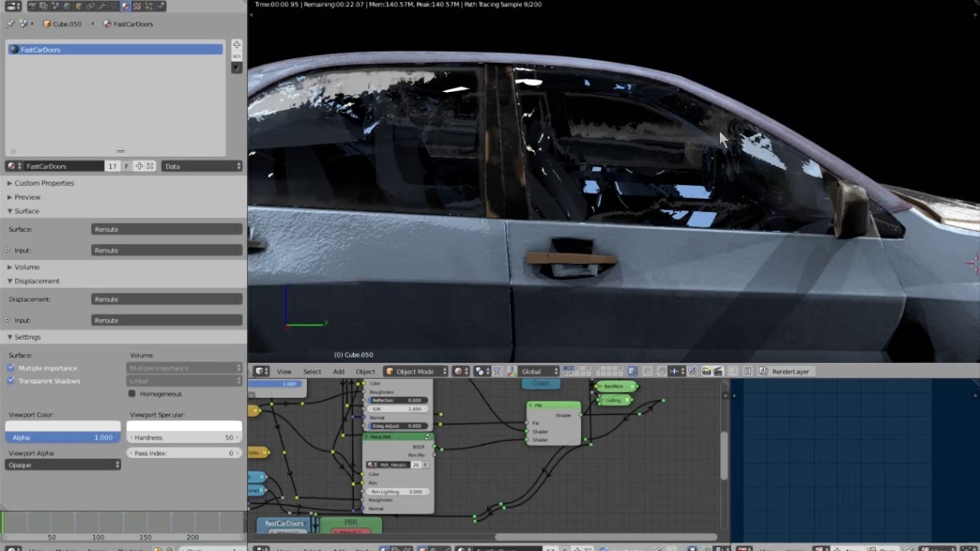Select the FastCarDoors material slot
Screen dimensions: 980x551
click(116, 50)
